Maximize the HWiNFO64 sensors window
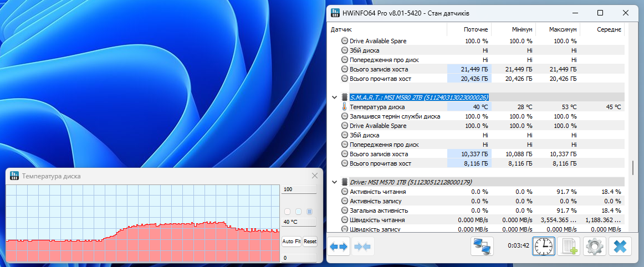 click(600, 13)
